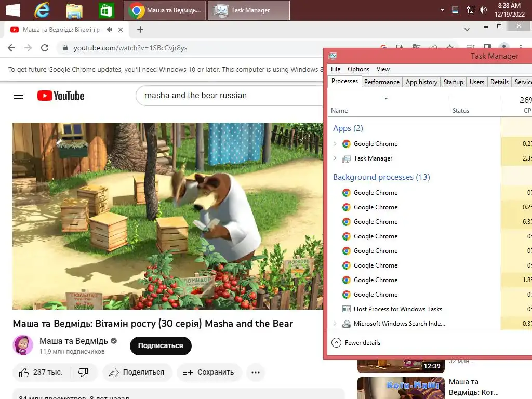532x399 pixels.
Task: Switch to the Task Manager taskbar button
Action: 249,10
